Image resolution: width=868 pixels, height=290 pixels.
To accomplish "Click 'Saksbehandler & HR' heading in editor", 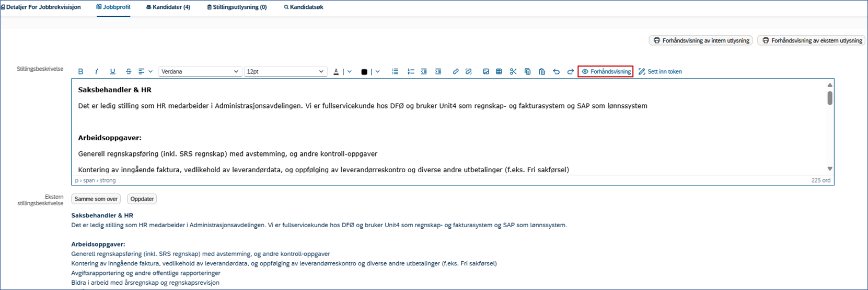I will coord(114,90).
